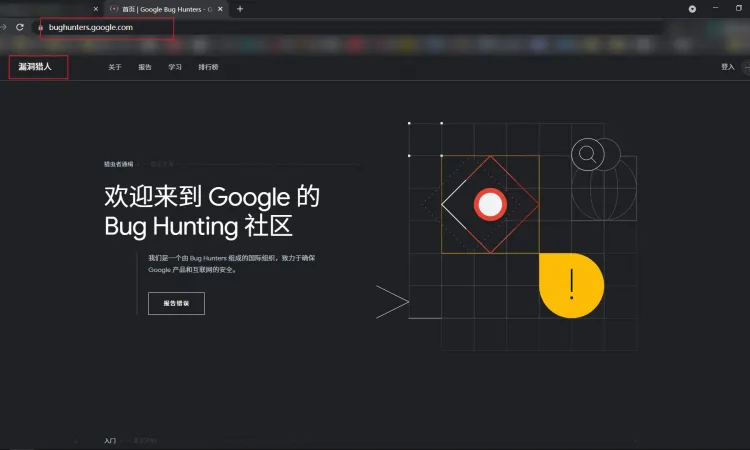The width and height of the screenshot is (750, 450).
Task: Open the 排行榜 navigation item
Action: [208, 67]
